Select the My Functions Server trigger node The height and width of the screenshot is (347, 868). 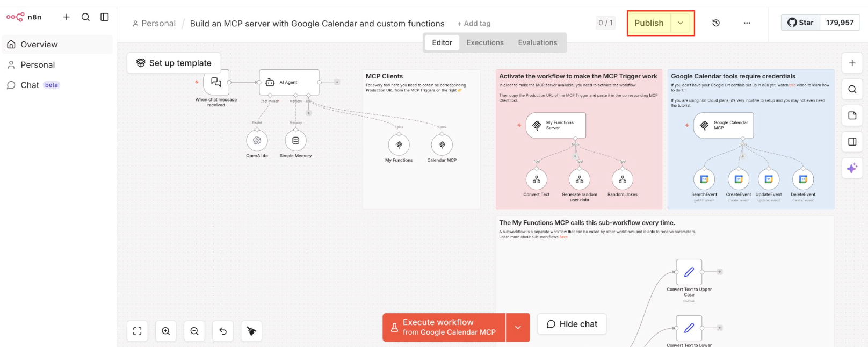(555, 125)
